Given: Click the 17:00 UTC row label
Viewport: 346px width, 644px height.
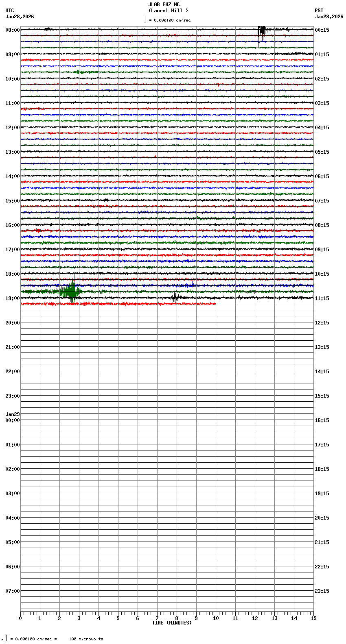Looking at the screenshot, I should point(13,250).
